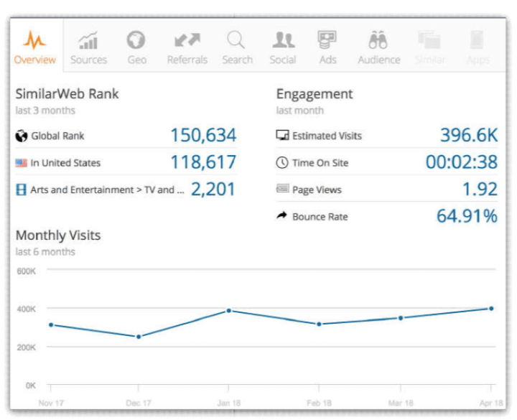
Task: Click the Global Rank label text
Action: [x=57, y=136]
